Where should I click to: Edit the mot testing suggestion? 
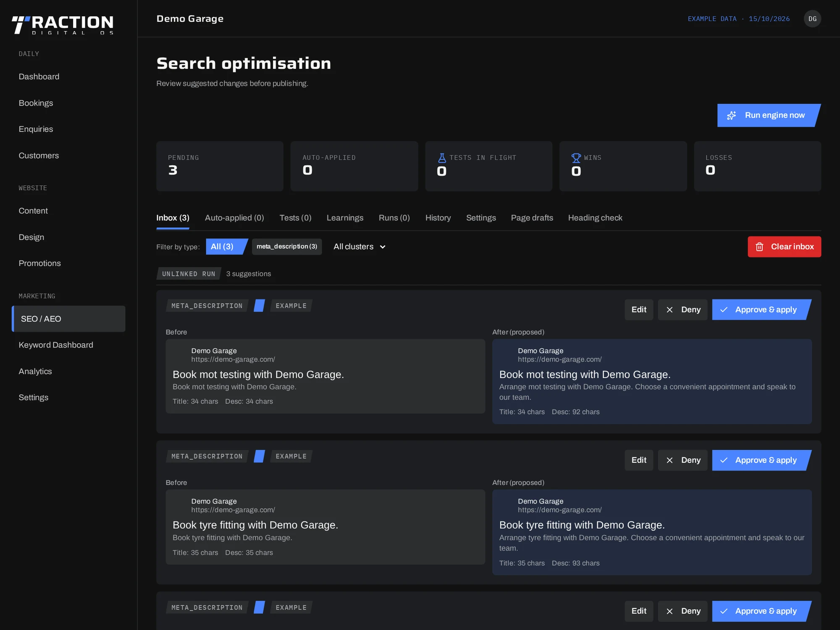(639, 310)
